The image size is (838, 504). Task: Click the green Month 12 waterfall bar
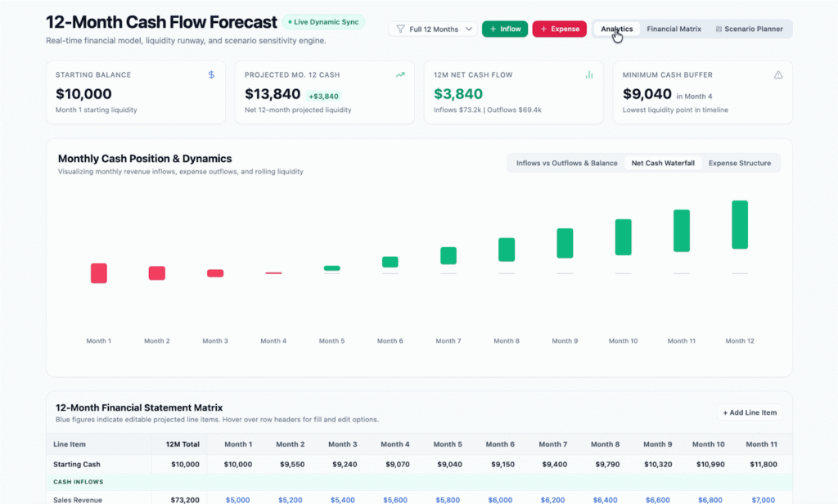pos(740,224)
